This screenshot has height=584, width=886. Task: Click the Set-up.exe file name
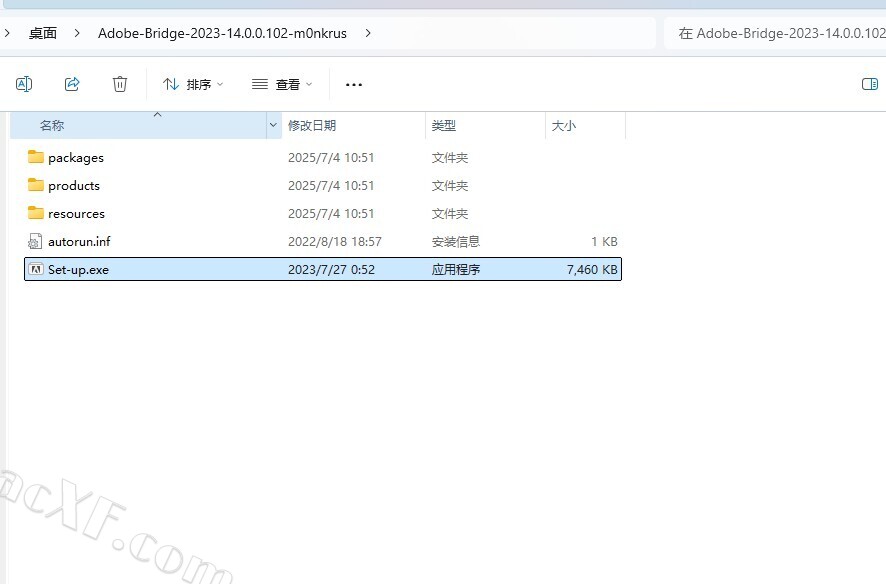(x=78, y=270)
